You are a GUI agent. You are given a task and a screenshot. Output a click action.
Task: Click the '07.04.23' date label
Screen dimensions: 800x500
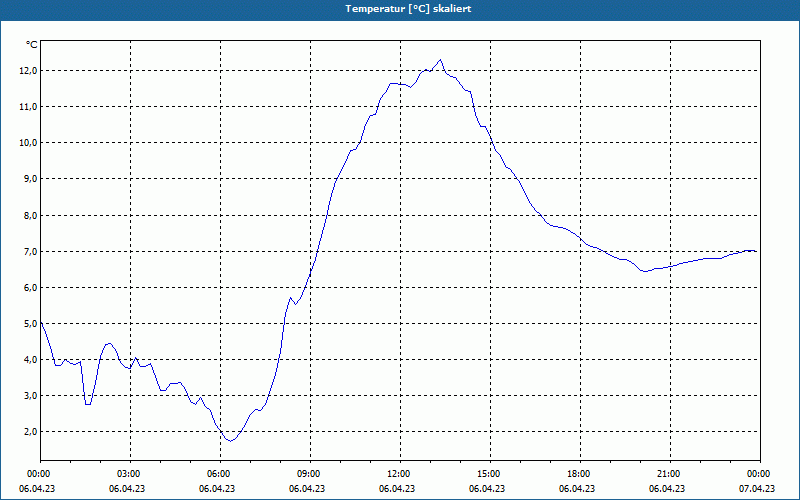pos(757,488)
